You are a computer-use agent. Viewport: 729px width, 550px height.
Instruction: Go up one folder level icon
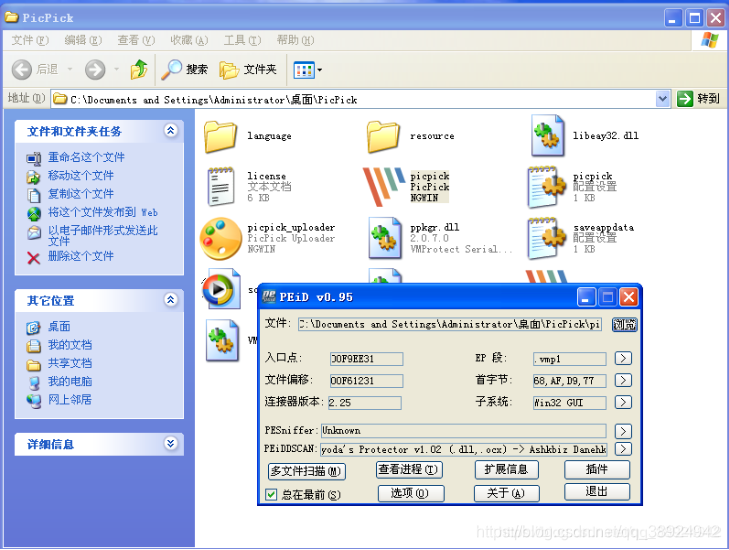139,70
